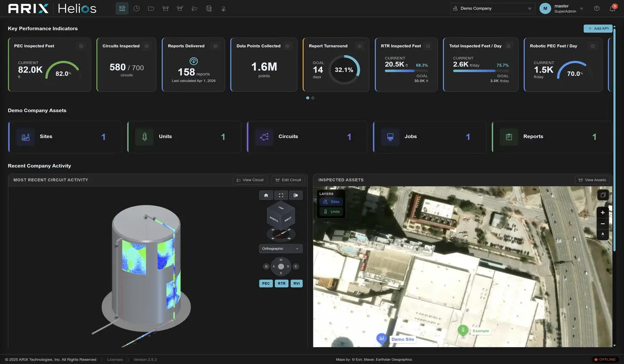Open settings gear on RTR Inspected Feet card
The height and width of the screenshot is (364, 624).
pos(428,46)
